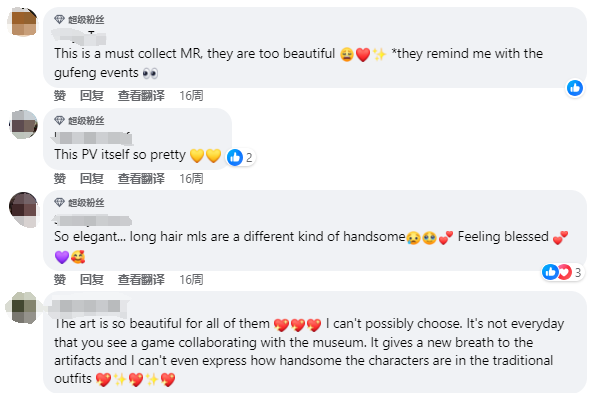Open the reaction count on the "This PV itself so pretty" comment
Viewport: 610px width, 393px height.
pyautogui.click(x=241, y=158)
